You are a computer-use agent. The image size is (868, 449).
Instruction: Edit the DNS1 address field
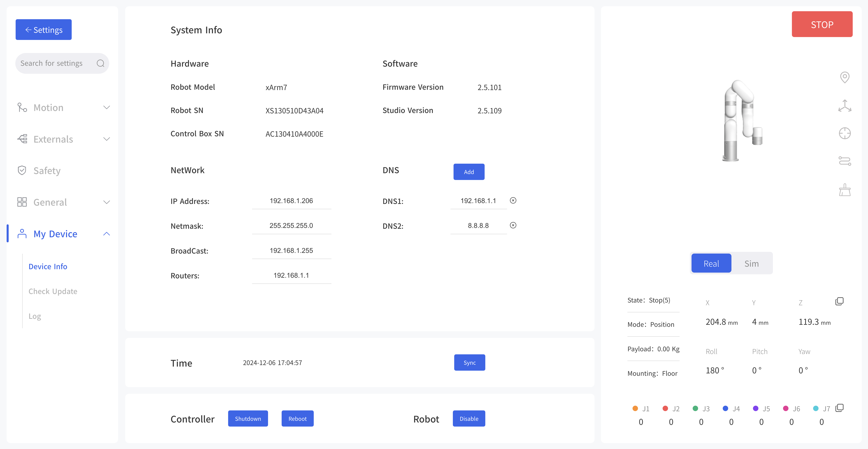(x=479, y=201)
